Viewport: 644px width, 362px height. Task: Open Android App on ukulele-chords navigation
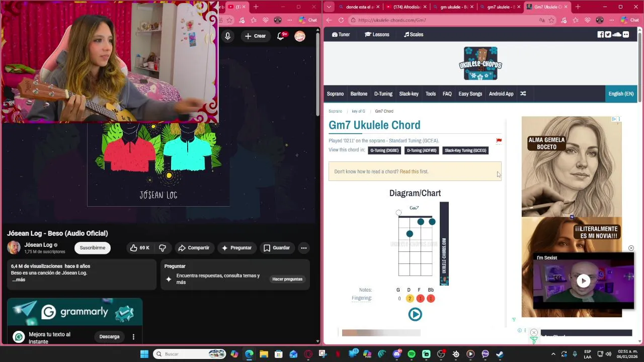click(501, 94)
